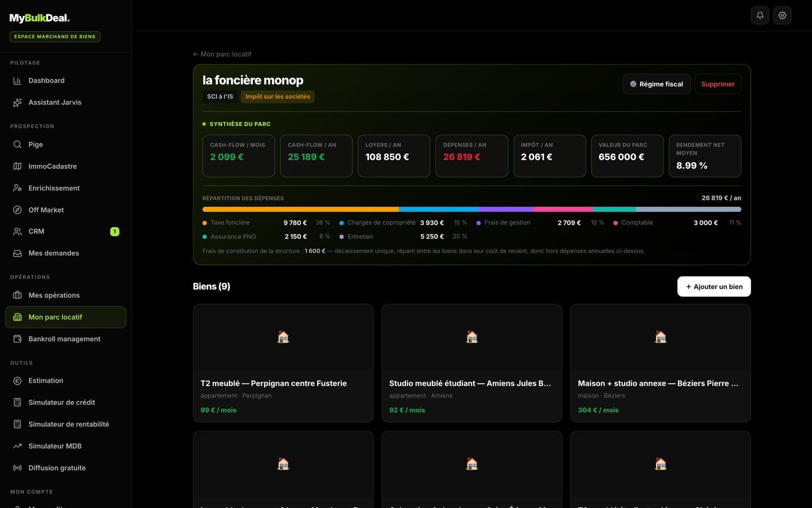Screen dimensions: 812x508
Task: Click the Comptable 3 000 € amount
Action: pos(706,223)
